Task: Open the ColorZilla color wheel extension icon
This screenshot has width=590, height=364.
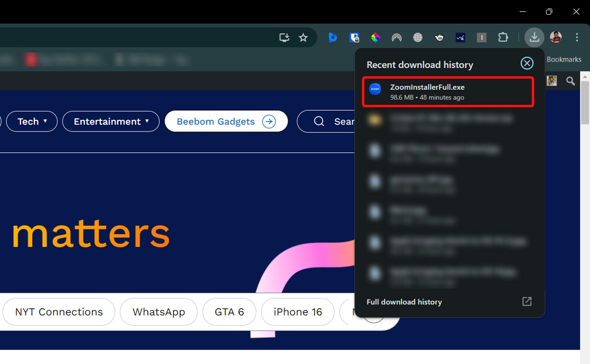Action: (x=375, y=37)
